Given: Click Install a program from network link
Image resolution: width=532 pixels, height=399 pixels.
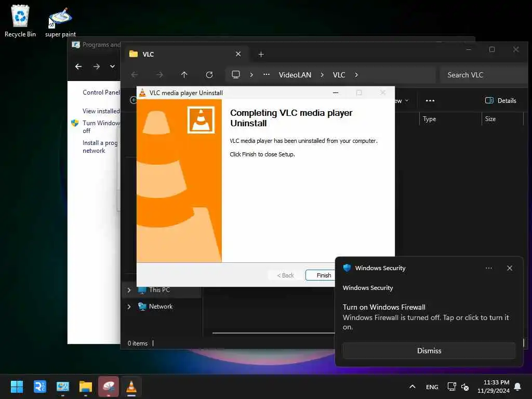Looking at the screenshot, I should (100, 147).
